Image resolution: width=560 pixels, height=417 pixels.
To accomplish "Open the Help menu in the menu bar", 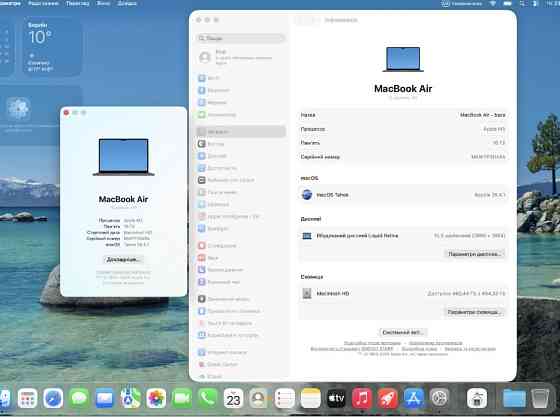I will click(x=126, y=4).
